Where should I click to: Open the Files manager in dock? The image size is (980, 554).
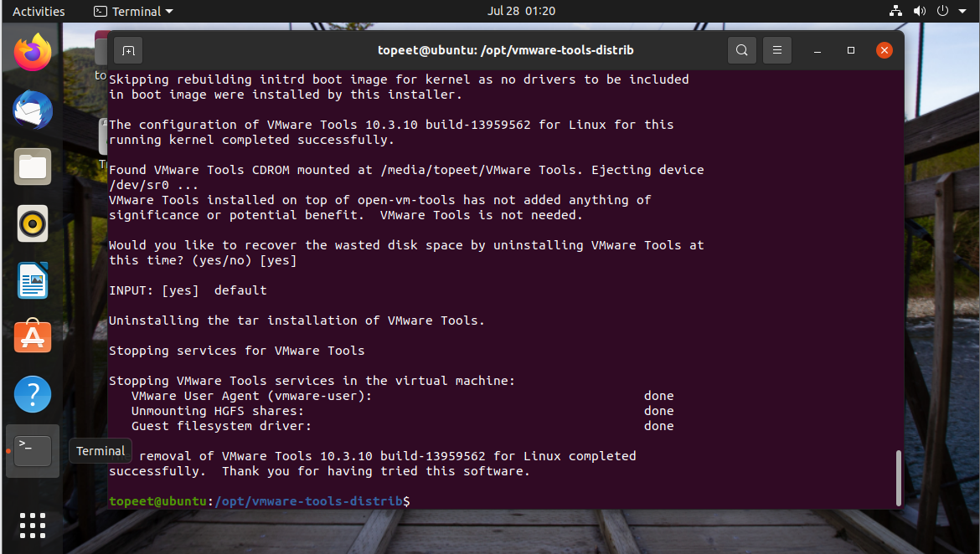coord(33,167)
